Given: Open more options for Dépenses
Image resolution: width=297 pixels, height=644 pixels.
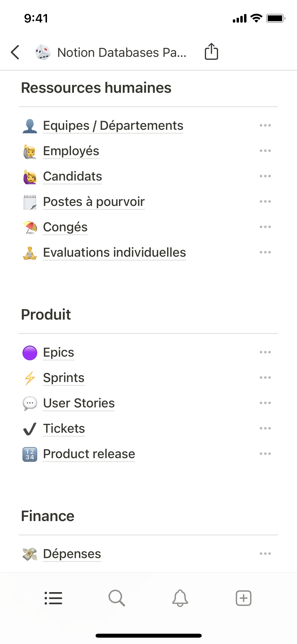Looking at the screenshot, I should coord(265,554).
